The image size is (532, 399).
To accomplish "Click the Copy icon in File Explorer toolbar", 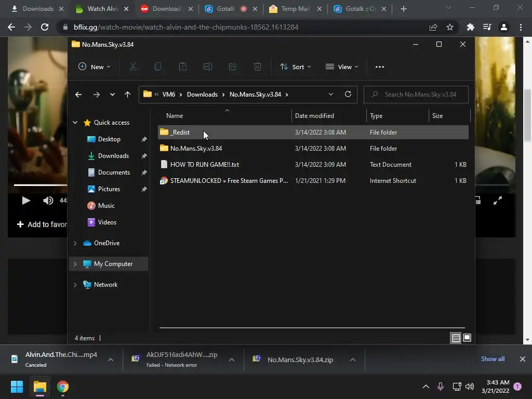I will pos(158,67).
